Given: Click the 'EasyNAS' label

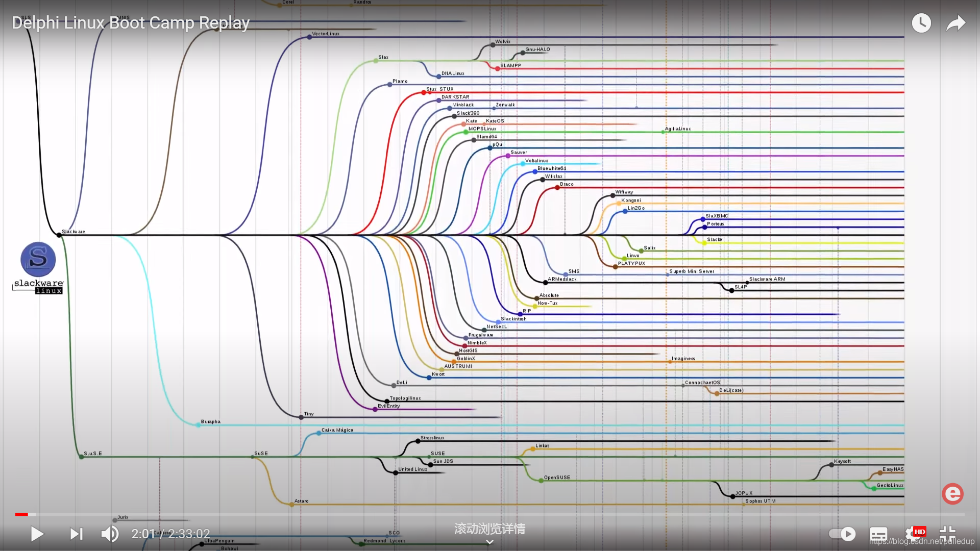Looking at the screenshot, I should 893,469.
